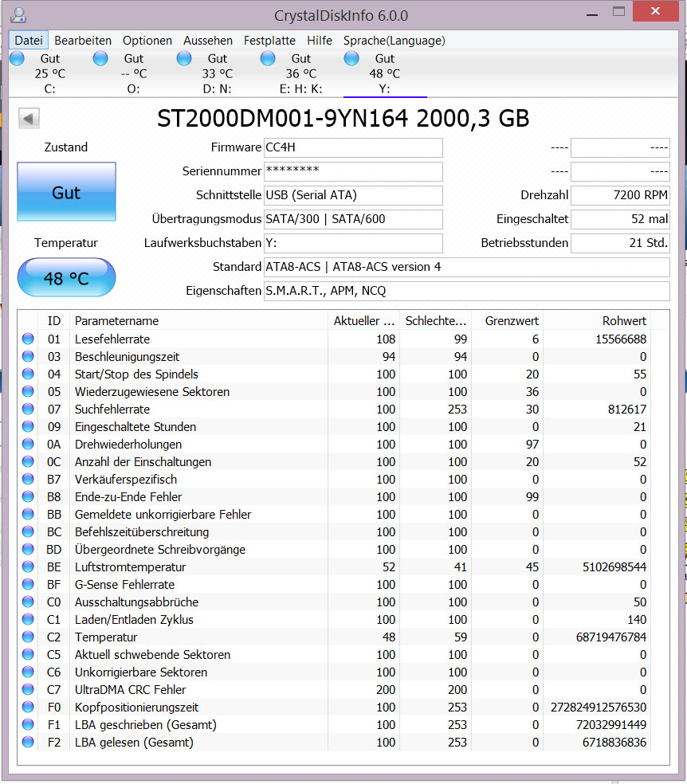Viewport: 687px width, 784px height.
Task: Click the Laufwerksbuchstaben field Y:
Action: coord(353,243)
